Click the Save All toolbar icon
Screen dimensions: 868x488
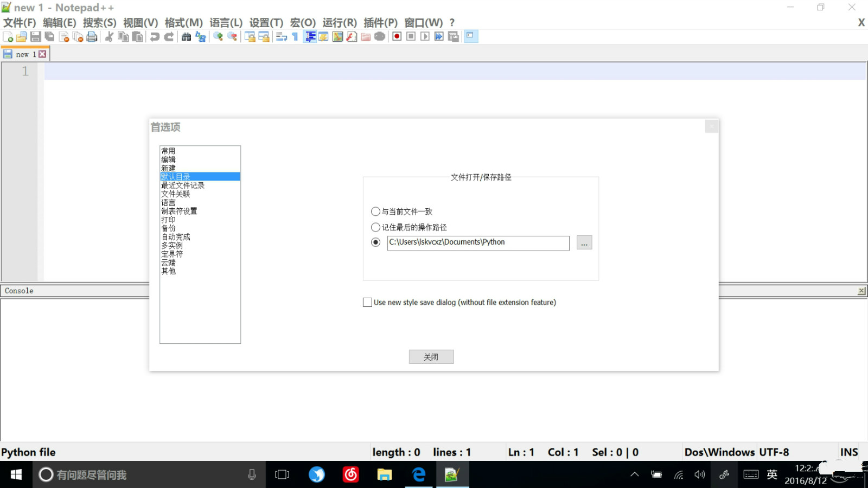(50, 36)
